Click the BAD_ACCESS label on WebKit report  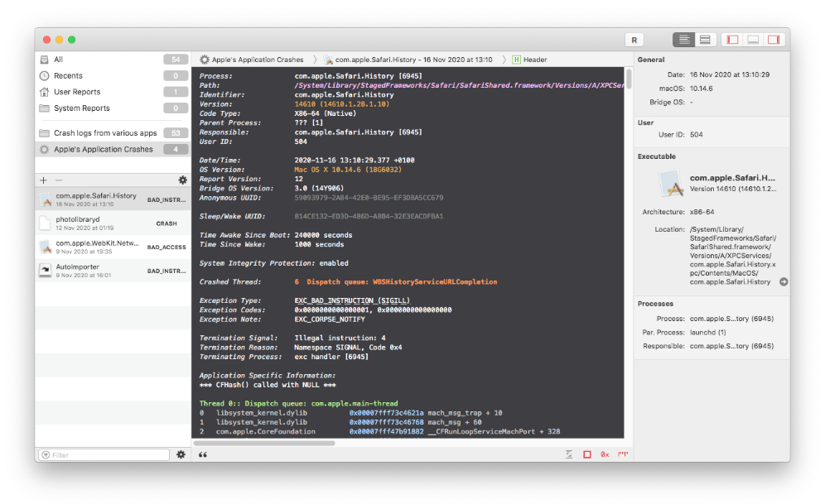(166, 247)
